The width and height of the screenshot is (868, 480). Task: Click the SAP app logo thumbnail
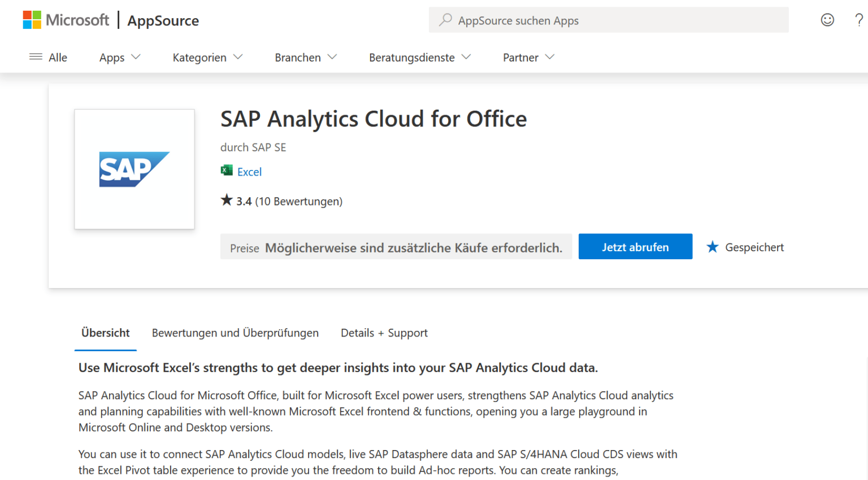pyautogui.click(x=134, y=169)
